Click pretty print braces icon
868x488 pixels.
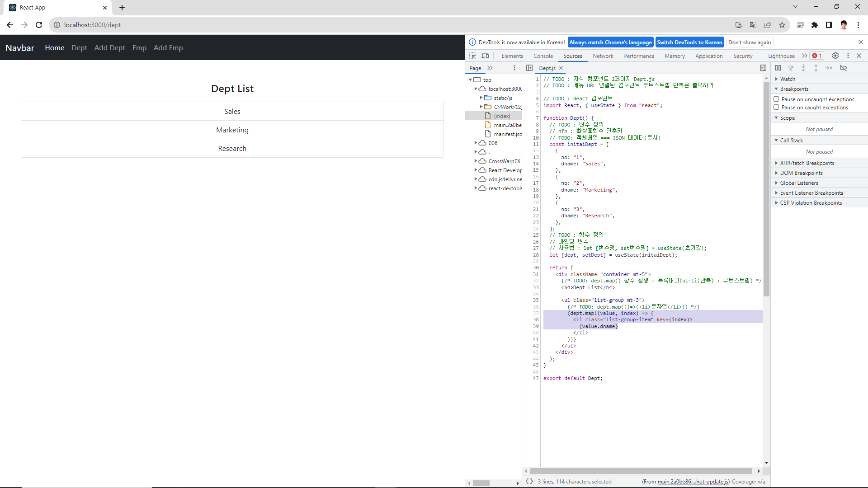point(529,481)
